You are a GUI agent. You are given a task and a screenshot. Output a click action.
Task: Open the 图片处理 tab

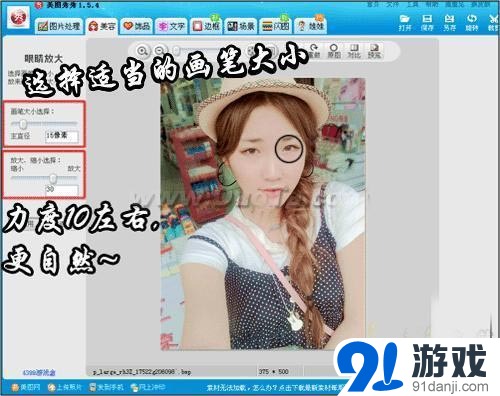pyautogui.click(x=59, y=26)
